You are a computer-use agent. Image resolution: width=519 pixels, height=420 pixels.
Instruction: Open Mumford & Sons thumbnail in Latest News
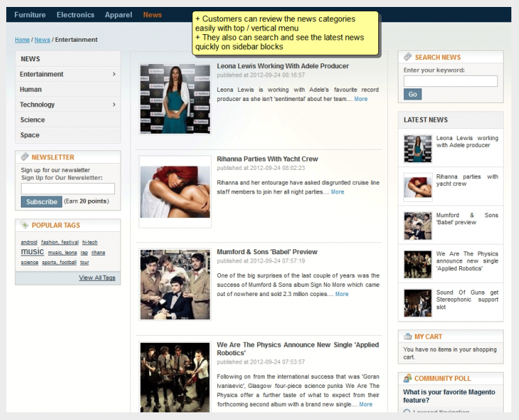coord(418,226)
